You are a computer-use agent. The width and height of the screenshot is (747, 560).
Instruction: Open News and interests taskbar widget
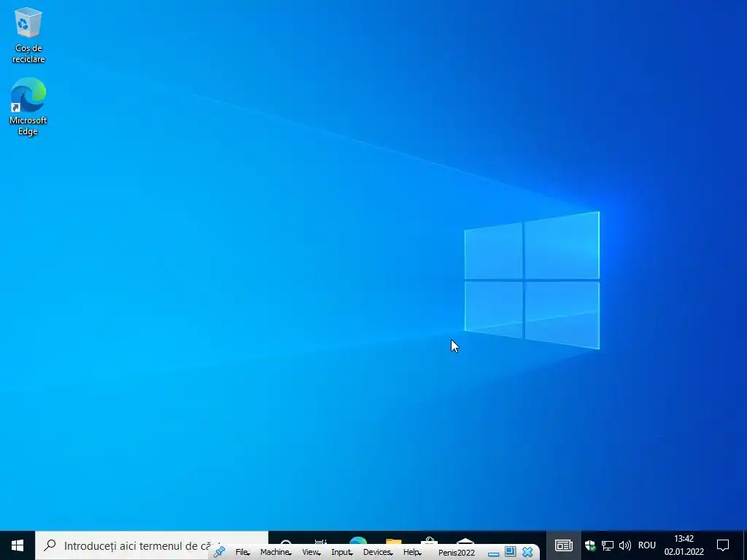click(x=564, y=545)
